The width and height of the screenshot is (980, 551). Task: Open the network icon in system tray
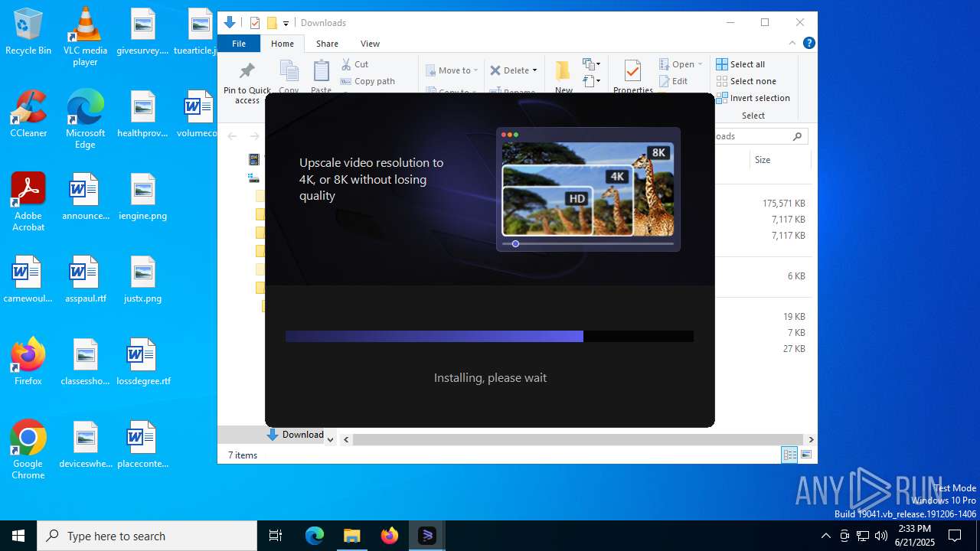click(863, 536)
